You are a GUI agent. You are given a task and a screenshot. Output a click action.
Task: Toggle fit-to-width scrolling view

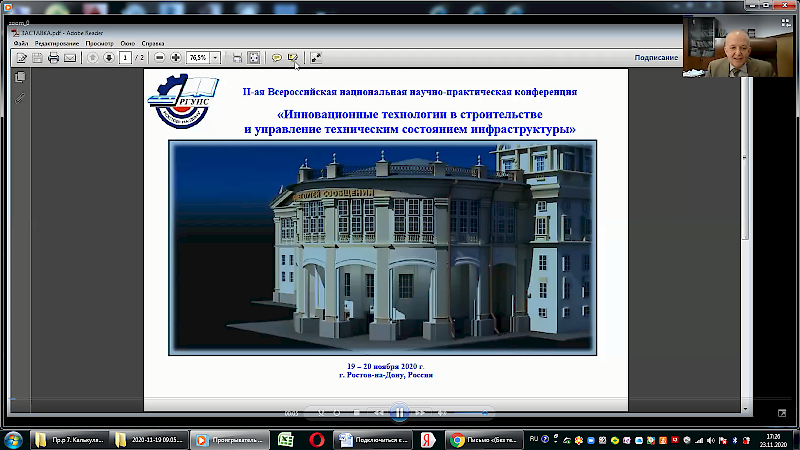tap(237, 58)
